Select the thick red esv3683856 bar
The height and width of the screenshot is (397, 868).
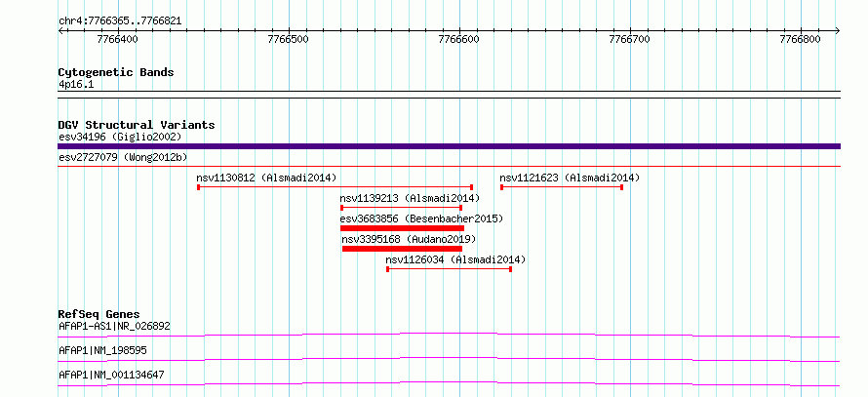tap(403, 228)
